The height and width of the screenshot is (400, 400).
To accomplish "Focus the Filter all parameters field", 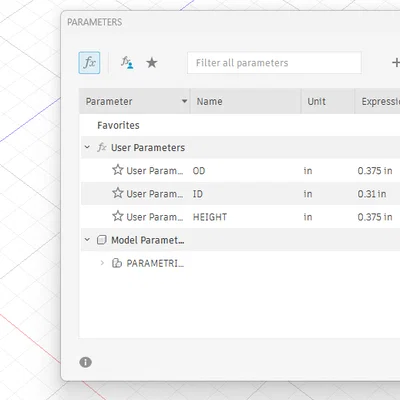I will coord(274,63).
